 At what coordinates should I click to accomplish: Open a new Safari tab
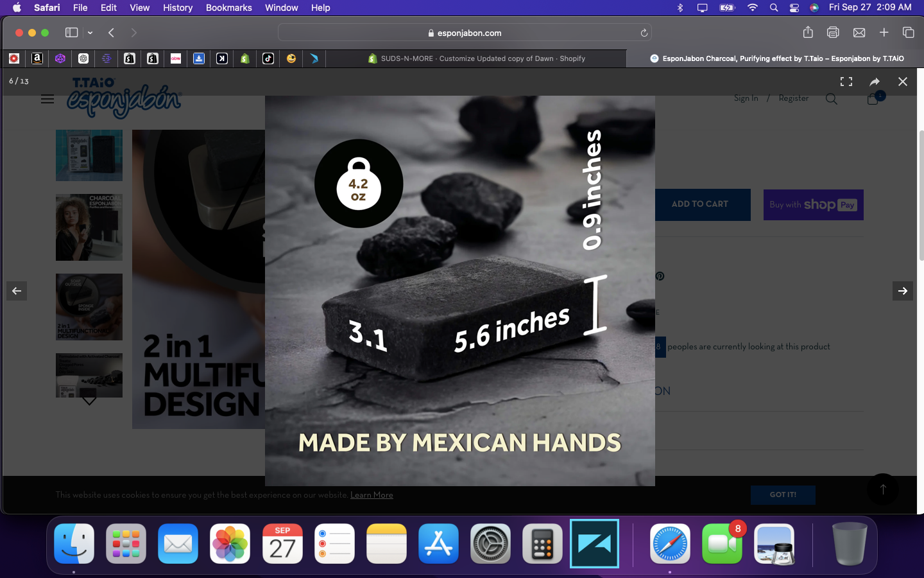[884, 33]
